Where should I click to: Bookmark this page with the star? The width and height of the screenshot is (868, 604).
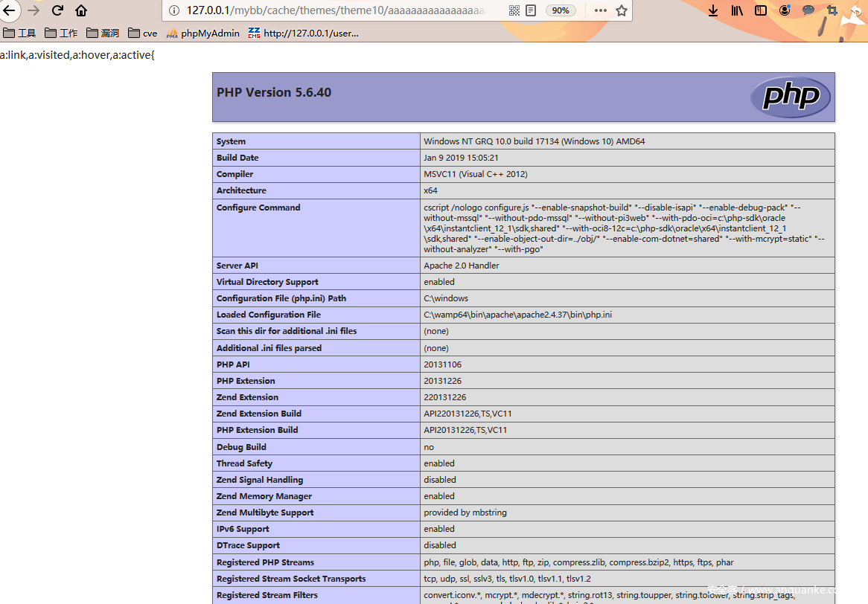pyautogui.click(x=622, y=10)
